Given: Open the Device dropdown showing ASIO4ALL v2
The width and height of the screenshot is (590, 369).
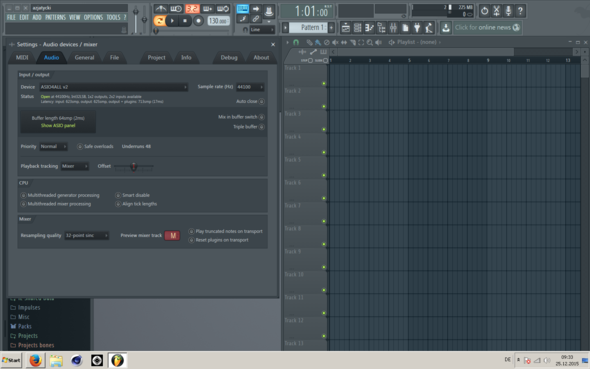Looking at the screenshot, I should [114, 87].
